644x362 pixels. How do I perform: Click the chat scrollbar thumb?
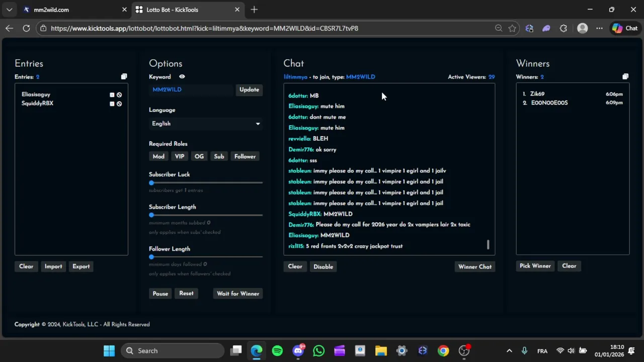click(x=488, y=245)
